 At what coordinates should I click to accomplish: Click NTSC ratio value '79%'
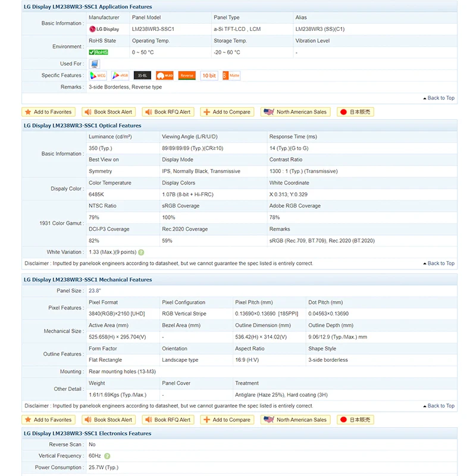[94, 217]
